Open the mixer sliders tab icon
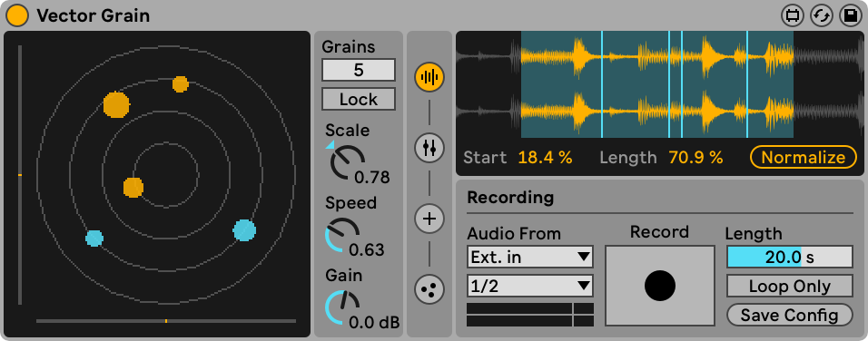 click(429, 148)
